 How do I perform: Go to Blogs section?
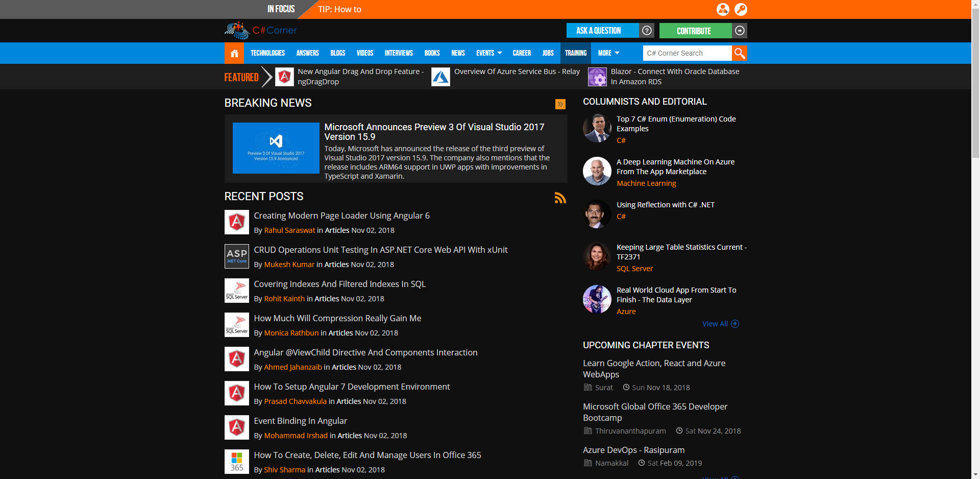tap(337, 53)
